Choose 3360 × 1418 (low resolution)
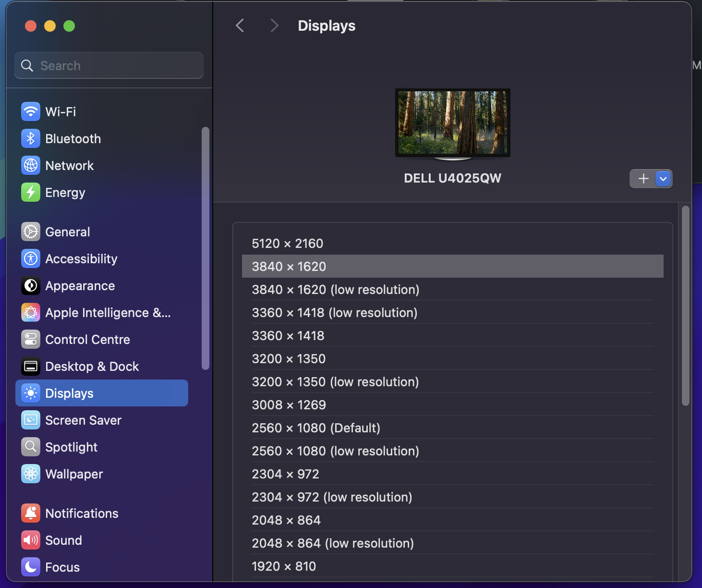This screenshot has height=588, width=702. click(x=453, y=313)
